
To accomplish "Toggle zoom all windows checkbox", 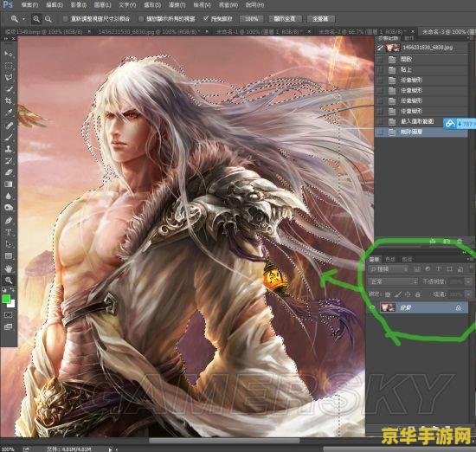I will (140, 19).
